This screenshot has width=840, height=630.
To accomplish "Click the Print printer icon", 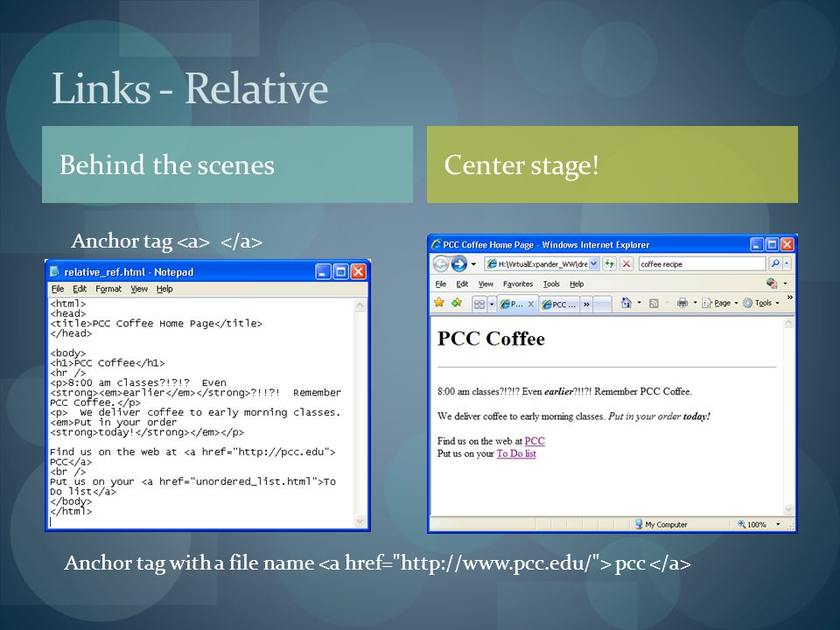I will coord(682,303).
